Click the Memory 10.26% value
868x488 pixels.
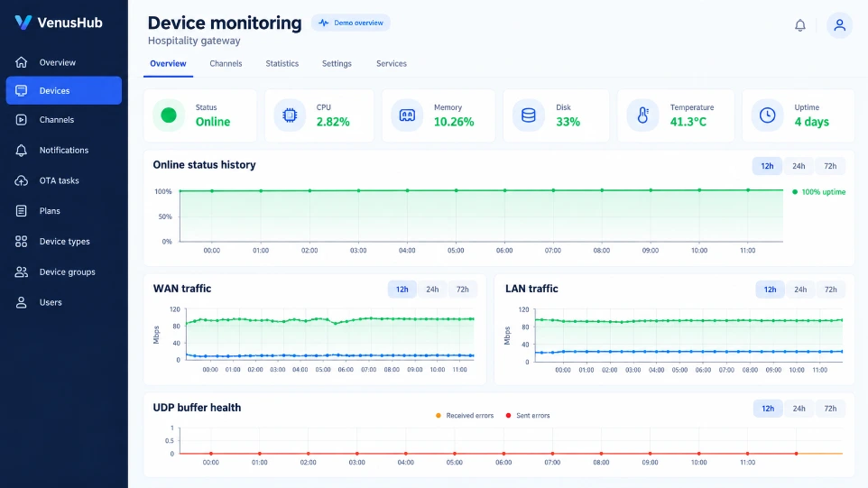pyautogui.click(x=453, y=122)
